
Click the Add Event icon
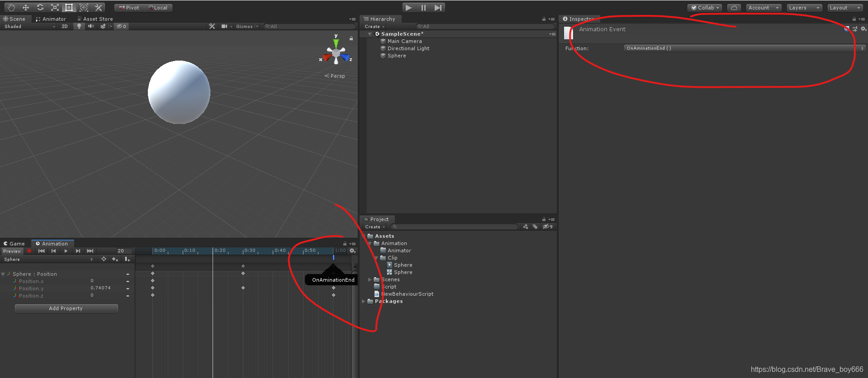pos(128,259)
